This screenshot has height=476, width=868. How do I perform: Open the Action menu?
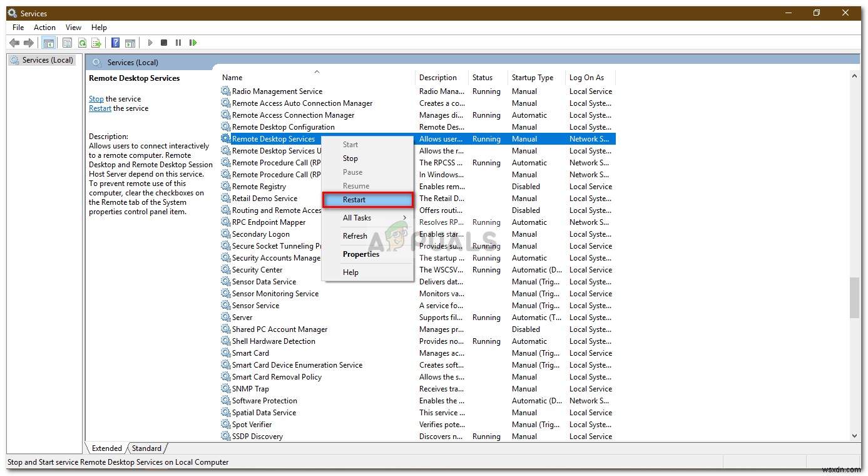point(44,28)
